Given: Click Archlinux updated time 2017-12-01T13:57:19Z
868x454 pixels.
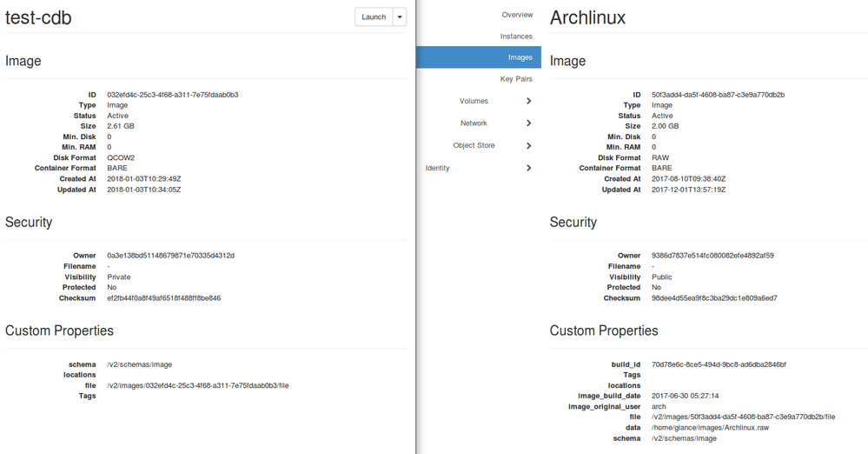Looking at the screenshot, I should pos(689,190).
